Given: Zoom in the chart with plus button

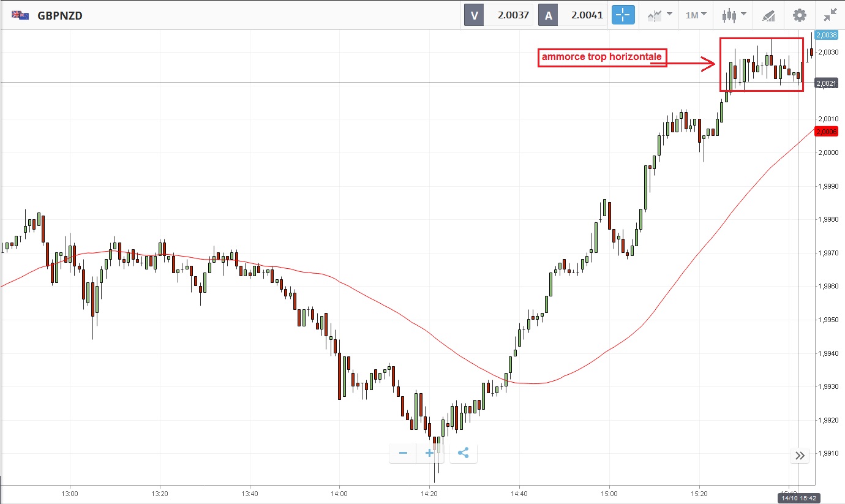Looking at the screenshot, I should (x=430, y=453).
